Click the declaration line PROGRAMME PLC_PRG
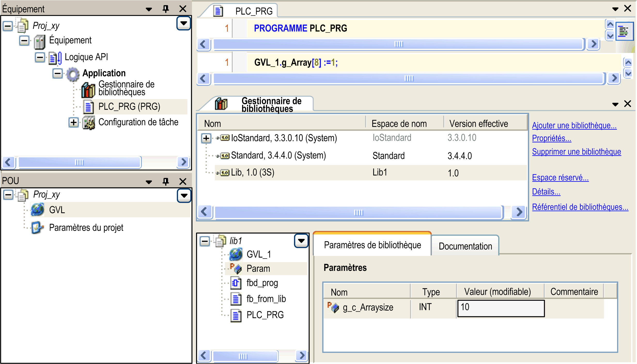 (300, 28)
